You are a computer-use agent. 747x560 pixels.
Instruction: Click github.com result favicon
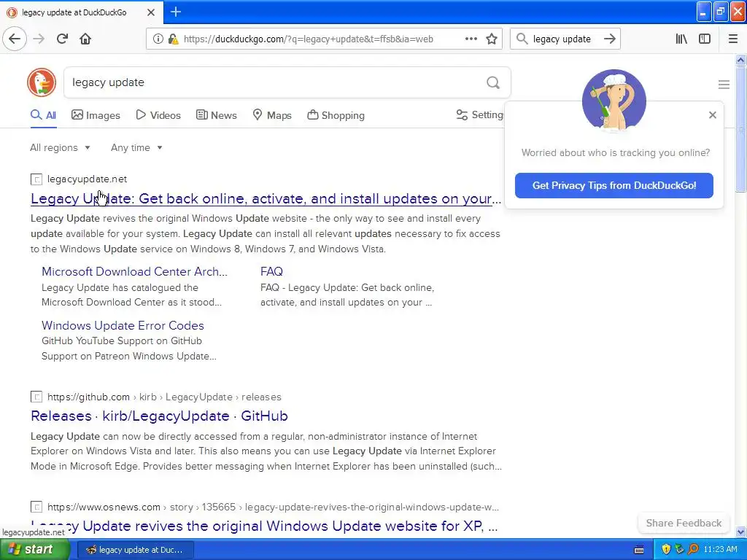point(36,397)
